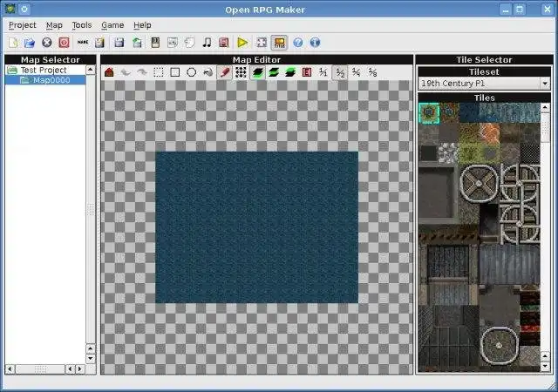Open the 19th Century P1 tileset dropdown
The height and width of the screenshot is (392, 558).
[484, 84]
